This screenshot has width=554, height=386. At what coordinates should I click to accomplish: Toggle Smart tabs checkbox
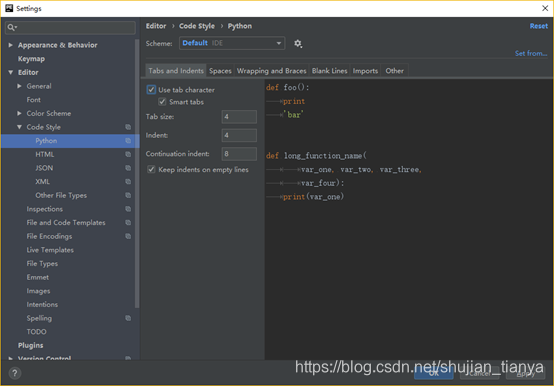162,102
